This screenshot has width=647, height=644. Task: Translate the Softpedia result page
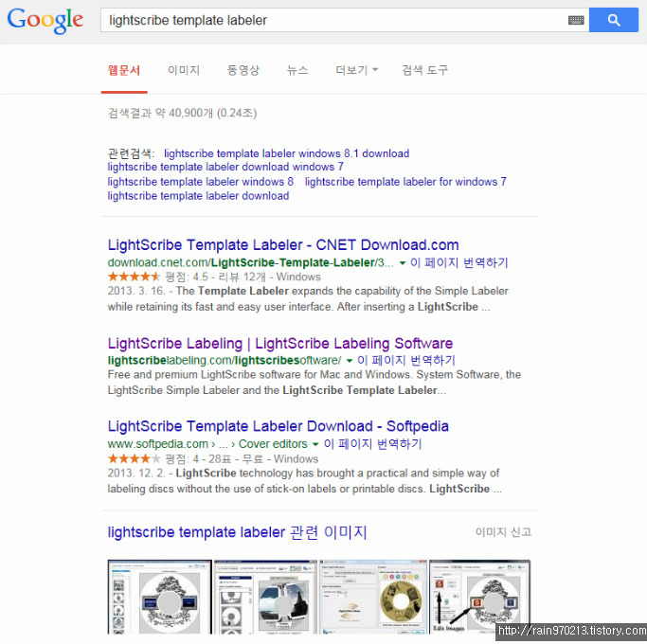tap(372, 444)
